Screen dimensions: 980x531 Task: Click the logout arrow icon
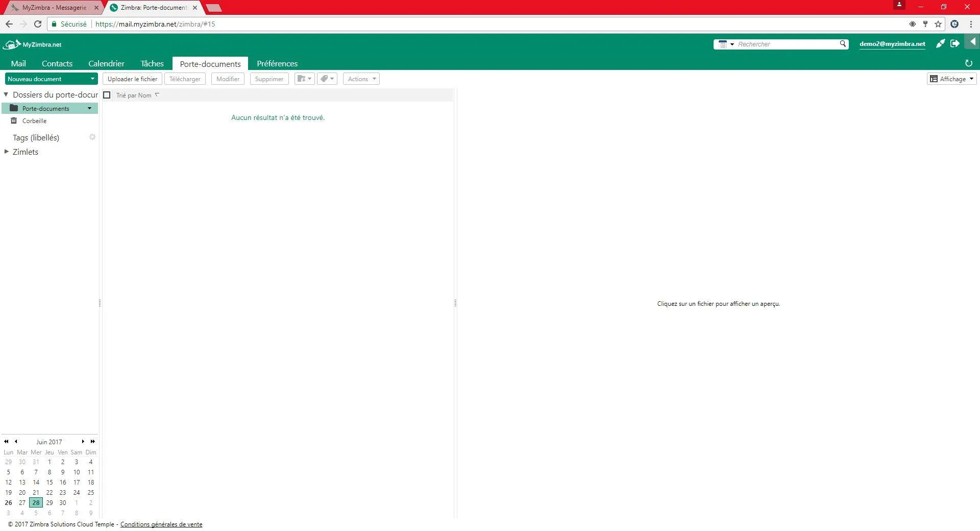pos(955,44)
